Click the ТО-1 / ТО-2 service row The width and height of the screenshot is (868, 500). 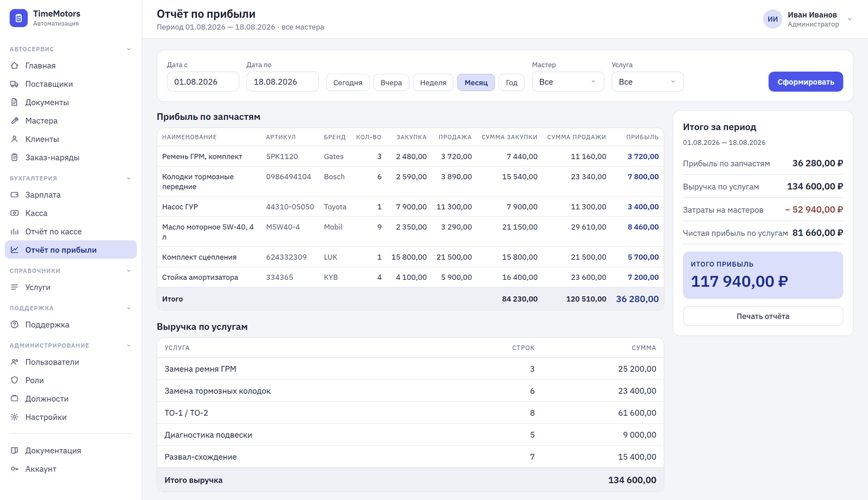coord(410,413)
